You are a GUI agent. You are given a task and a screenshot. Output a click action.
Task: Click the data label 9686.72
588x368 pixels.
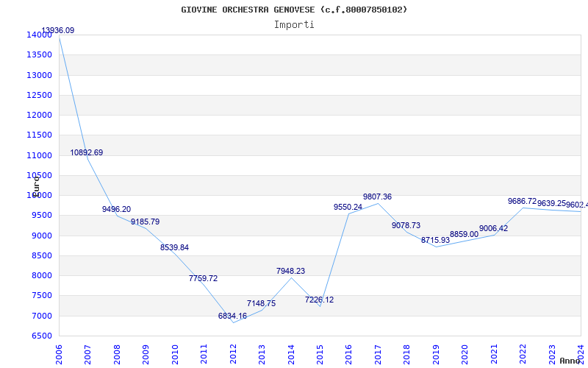(523, 201)
